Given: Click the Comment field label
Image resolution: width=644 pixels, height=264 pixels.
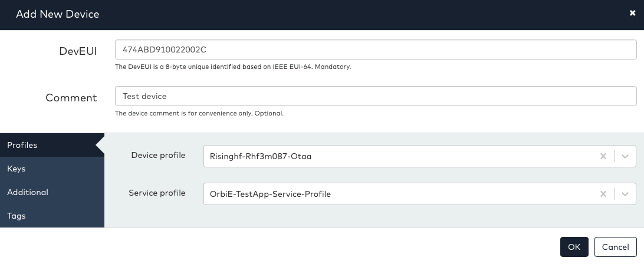Looking at the screenshot, I should pos(71,98).
